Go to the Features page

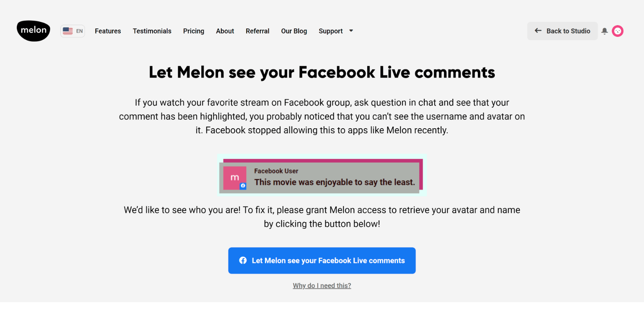click(x=108, y=31)
